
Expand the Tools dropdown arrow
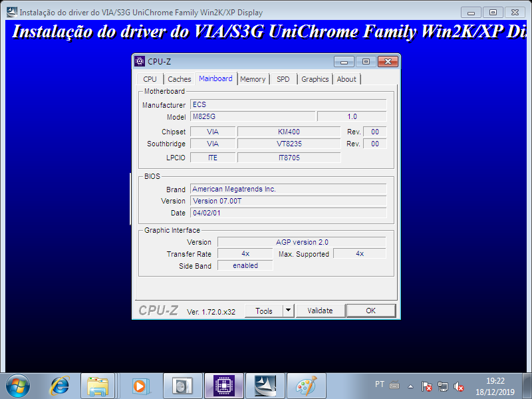[x=288, y=310]
